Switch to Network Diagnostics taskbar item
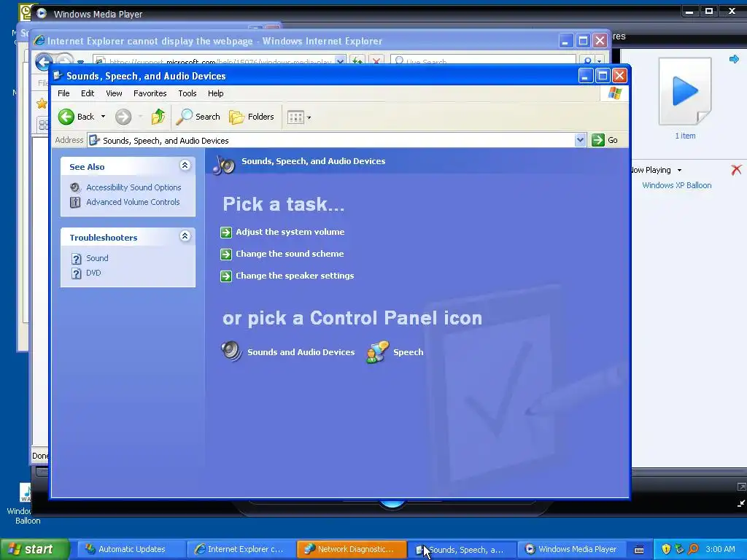This screenshot has height=560, width=747. coord(352,549)
